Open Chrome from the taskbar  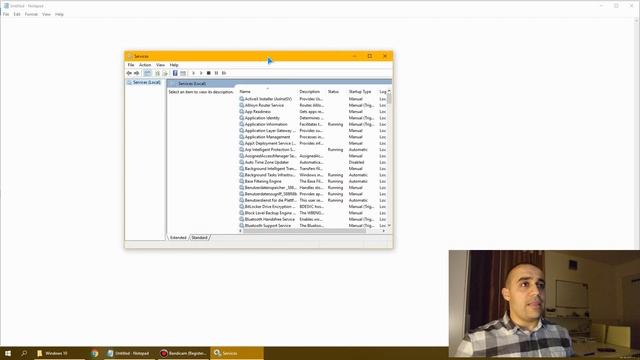tap(95, 353)
